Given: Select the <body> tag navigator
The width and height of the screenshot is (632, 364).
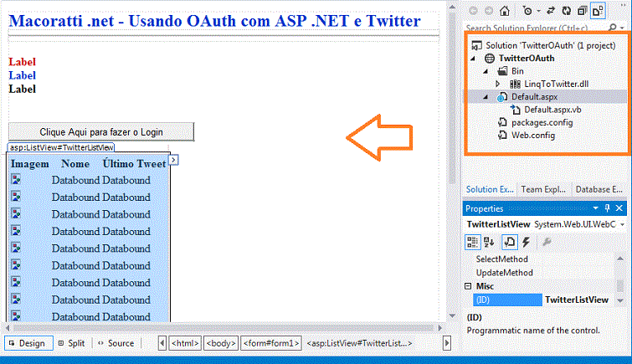Looking at the screenshot, I should pyautogui.click(x=221, y=343).
